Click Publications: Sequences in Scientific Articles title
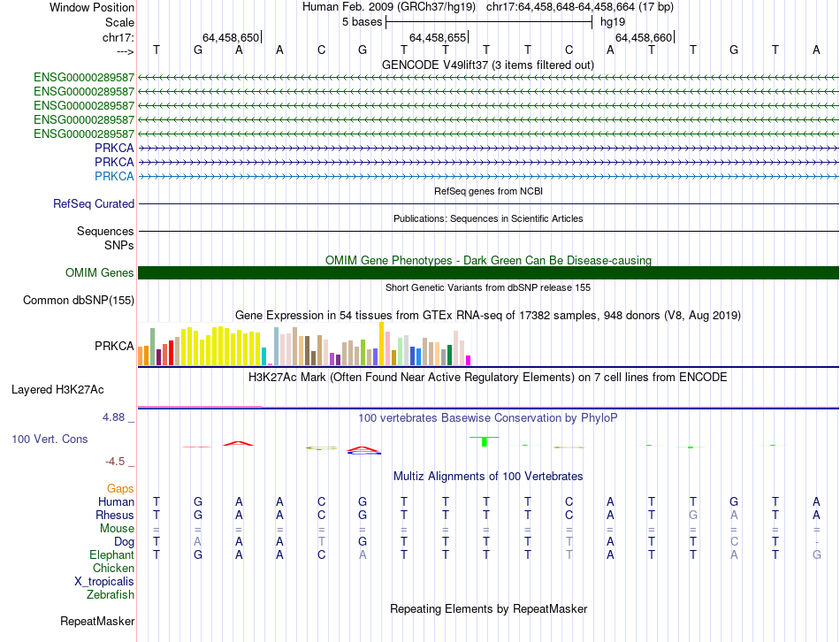Screen dimensions: 840x642 click(488, 218)
